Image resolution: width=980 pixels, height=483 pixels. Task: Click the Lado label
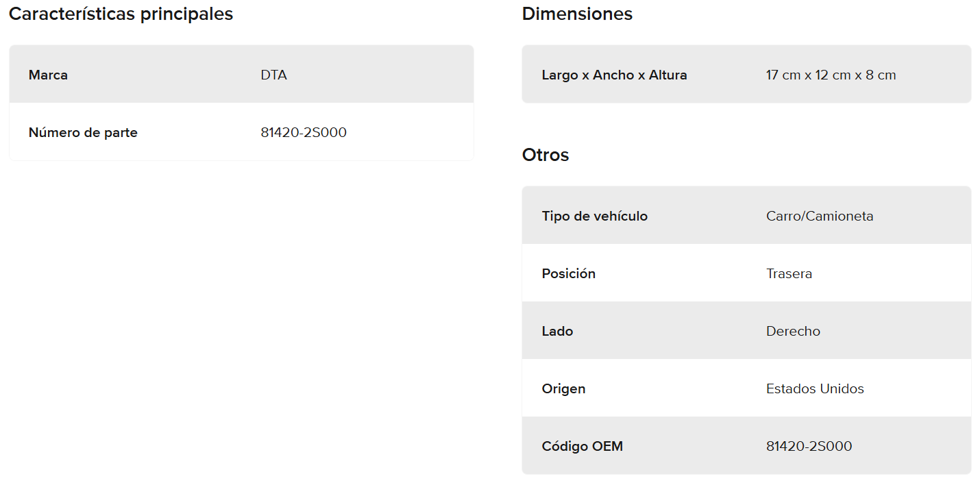pos(557,332)
